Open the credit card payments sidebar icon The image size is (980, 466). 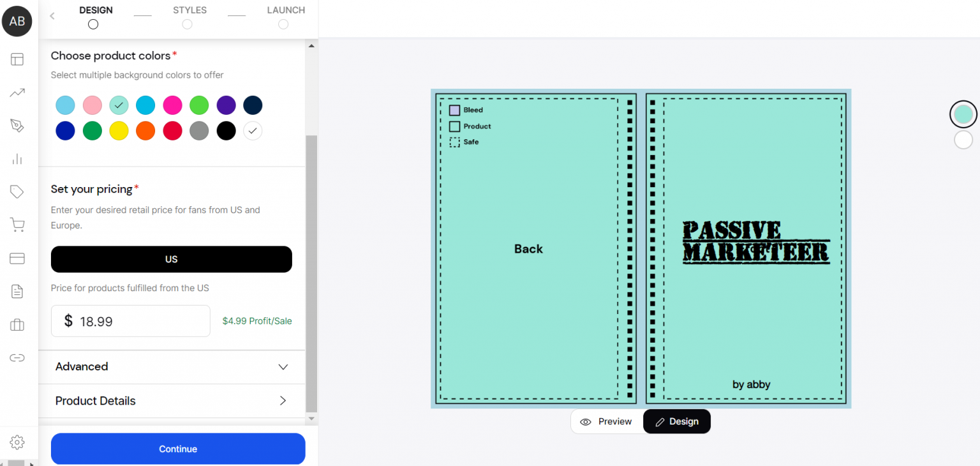coord(17,259)
